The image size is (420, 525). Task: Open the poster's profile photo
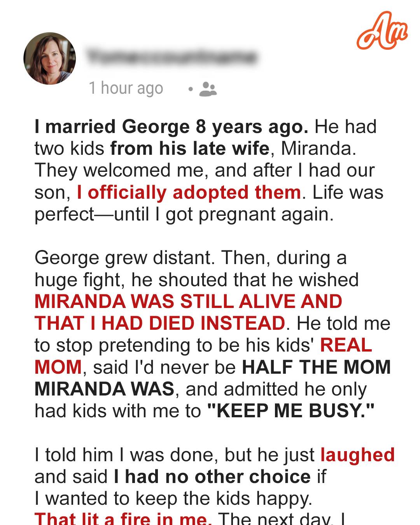pos(50,58)
